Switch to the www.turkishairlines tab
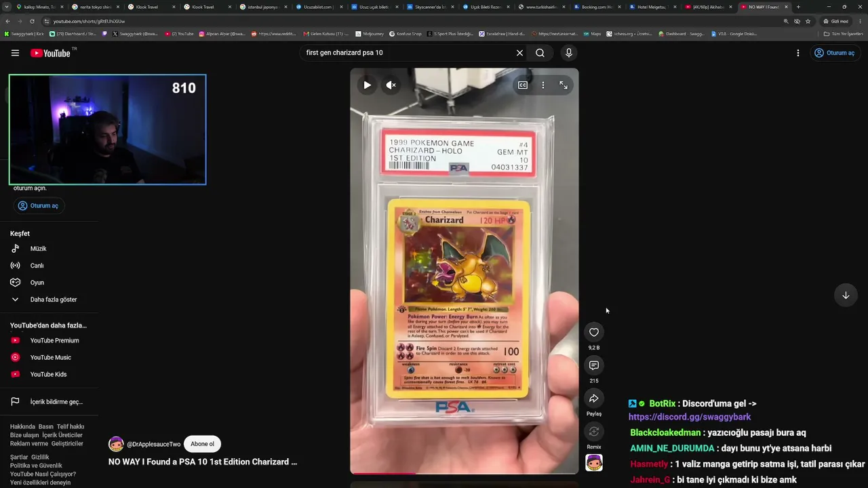Screen dimensions: 868x488 (542, 7)
